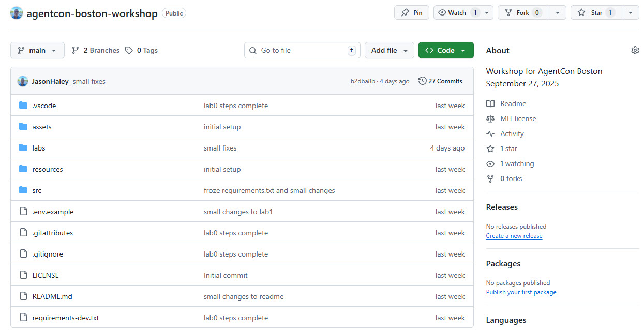Screen dimensions: 644x330
Task: Open the labs folder
Action: click(x=39, y=147)
